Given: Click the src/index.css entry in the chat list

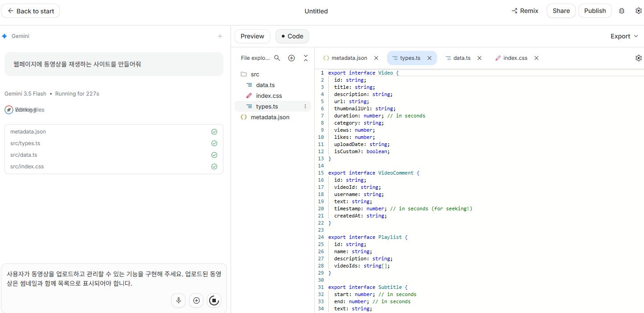Looking at the screenshot, I should (27, 167).
